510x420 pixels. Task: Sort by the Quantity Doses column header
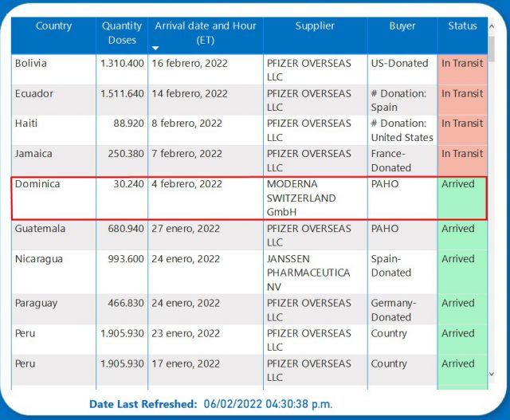pos(122,33)
